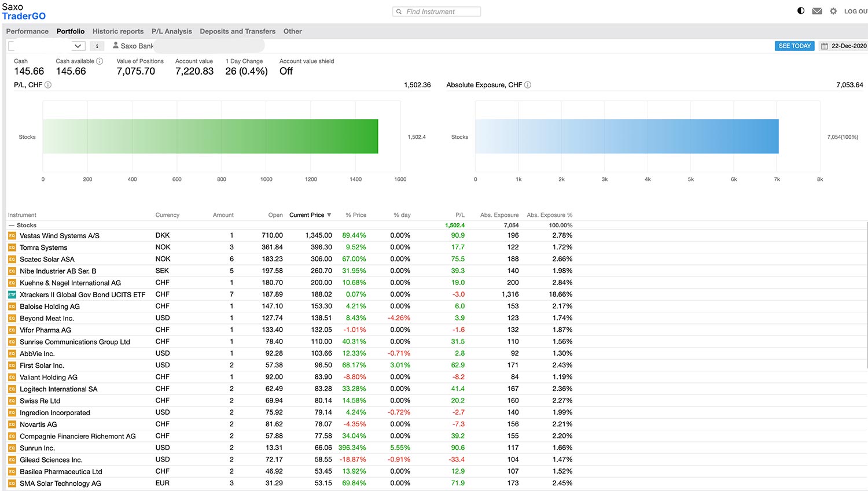This screenshot has height=491, width=868.
Task: Click the EQ icon for Logitech International
Action: click(x=12, y=389)
